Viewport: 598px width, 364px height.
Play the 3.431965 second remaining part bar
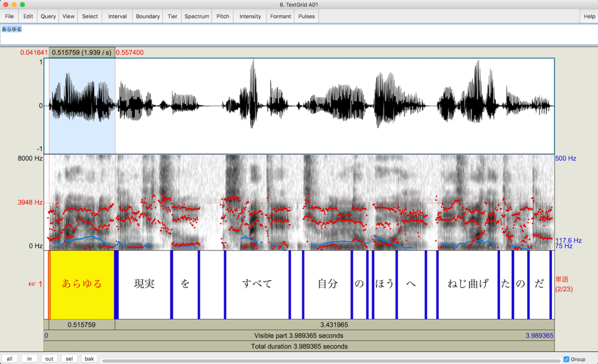pos(334,325)
